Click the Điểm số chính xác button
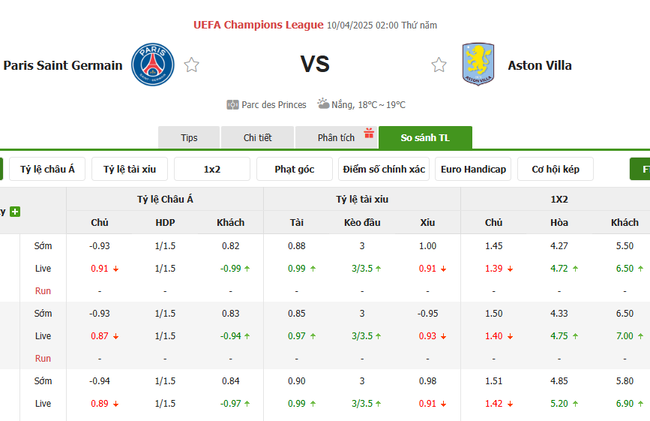The image size is (650, 421). click(383, 169)
